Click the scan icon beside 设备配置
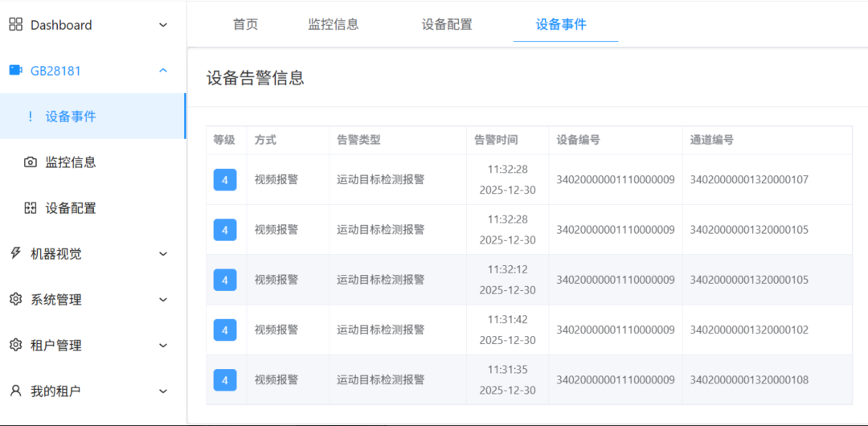This screenshot has width=868, height=426. [31, 208]
